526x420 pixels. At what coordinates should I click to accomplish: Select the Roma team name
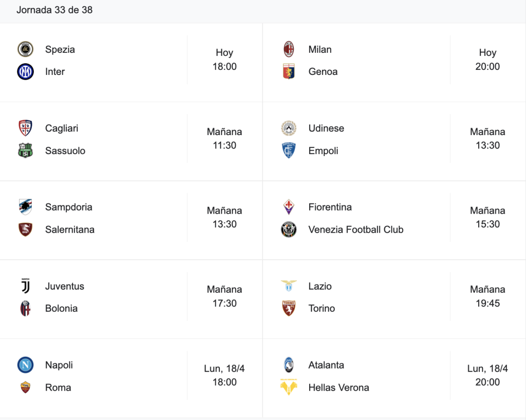[58, 388]
